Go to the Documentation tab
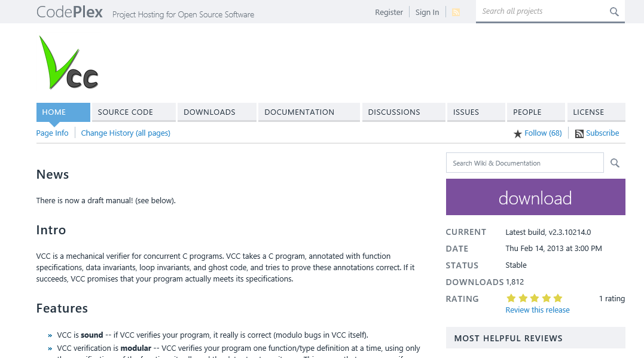 (x=309, y=112)
